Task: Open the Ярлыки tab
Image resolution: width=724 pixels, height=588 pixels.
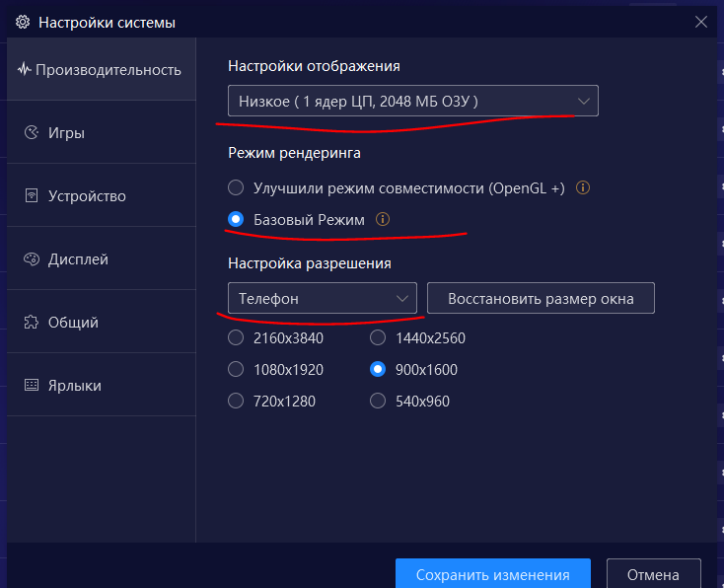Action: click(102, 385)
